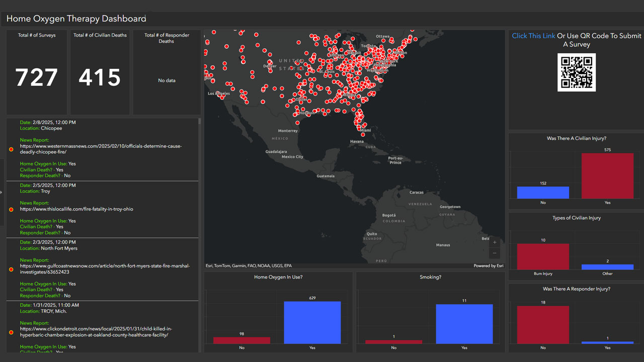Image resolution: width=644 pixels, height=362 pixels.
Task: Click the red marker for Chicopee incident
Action: click(x=11, y=149)
